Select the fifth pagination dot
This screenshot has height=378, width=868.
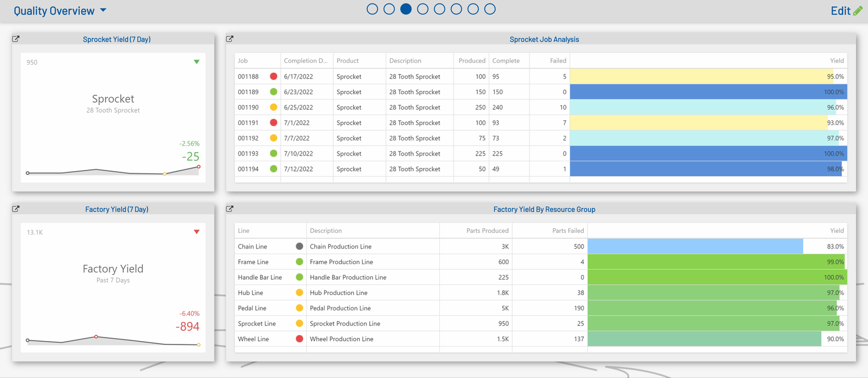(x=439, y=9)
